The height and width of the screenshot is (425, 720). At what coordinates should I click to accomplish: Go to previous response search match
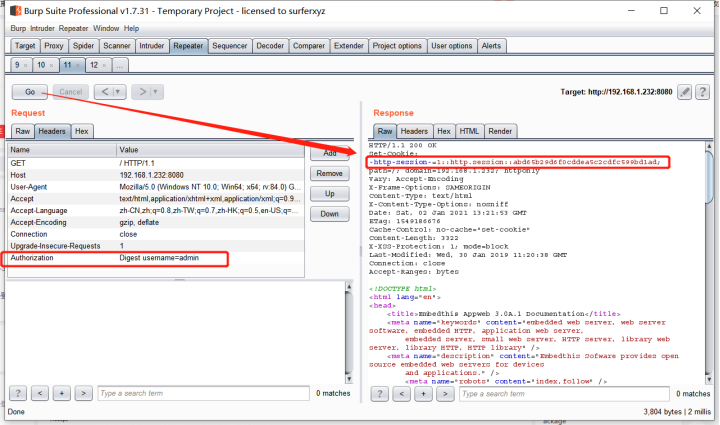(x=402, y=394)
